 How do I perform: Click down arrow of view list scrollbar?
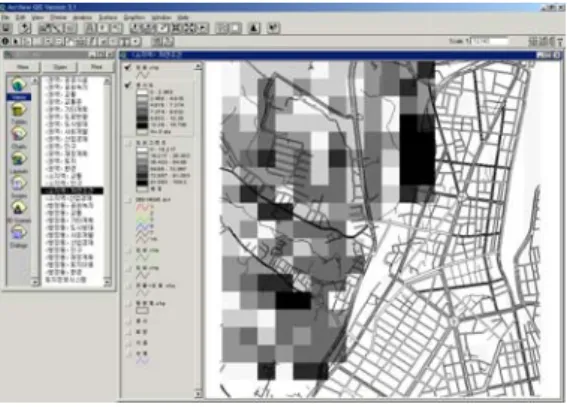(x=107, y=282)
